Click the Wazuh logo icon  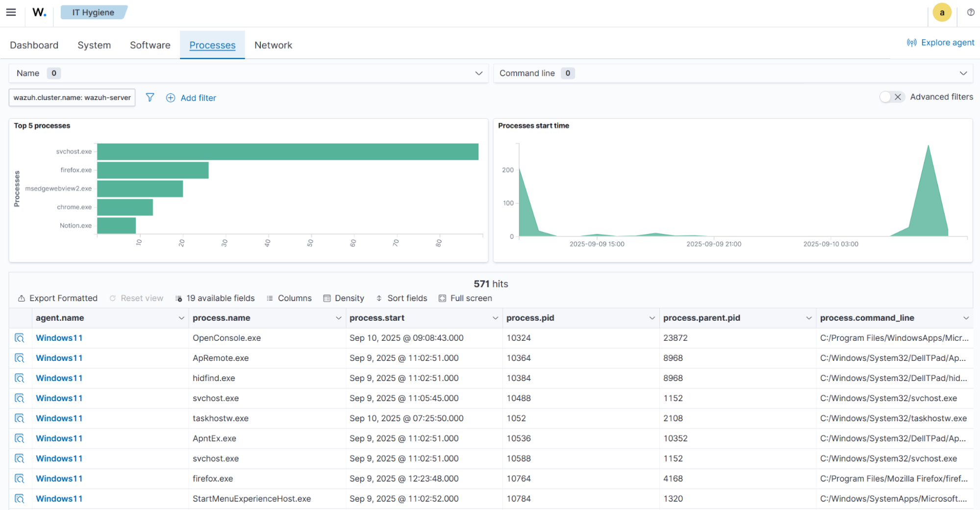click(39, 12)
